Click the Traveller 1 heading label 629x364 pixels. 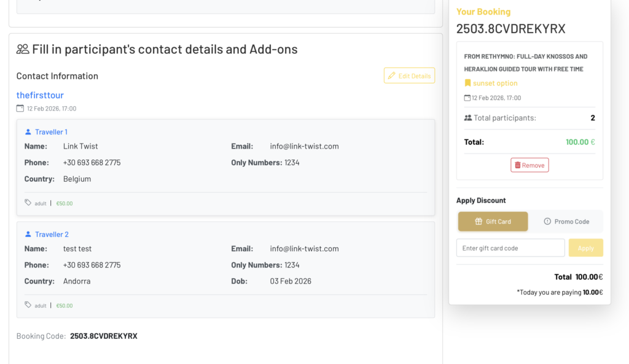pos(51,132)
